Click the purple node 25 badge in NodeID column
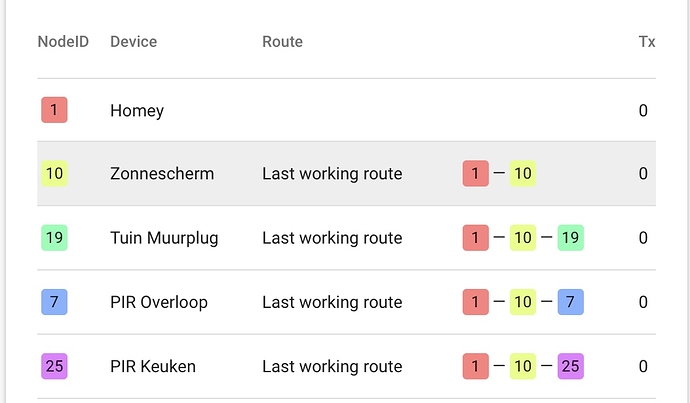Viewport: 690px width, 403px height. tap(54, 366)
